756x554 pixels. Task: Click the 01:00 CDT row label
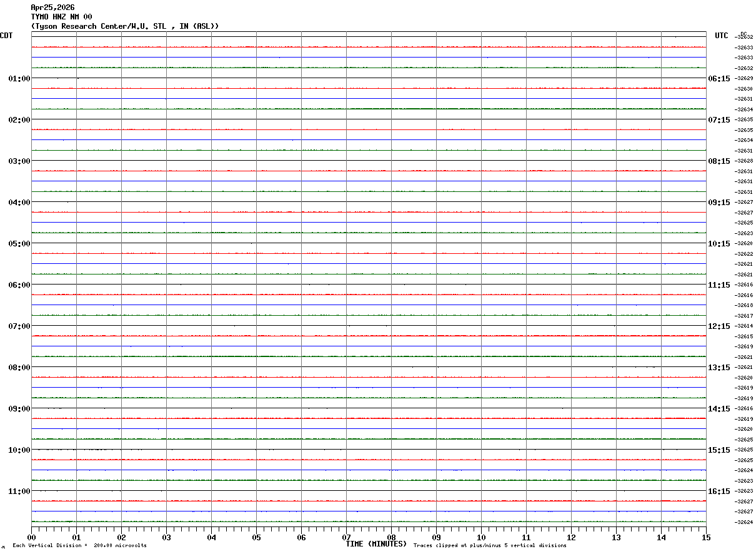19,78
